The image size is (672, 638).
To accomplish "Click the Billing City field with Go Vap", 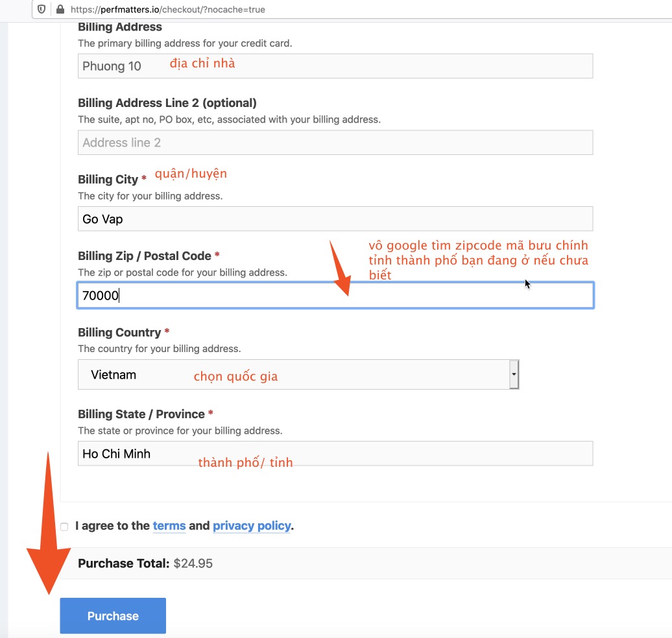I will click(335, 219).
